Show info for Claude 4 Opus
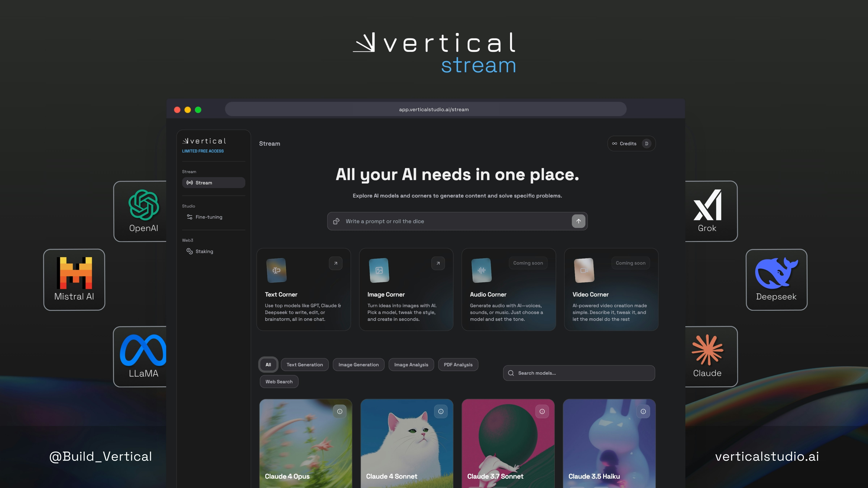The height and width of the screenshot is (488, 868). [340, 411]
